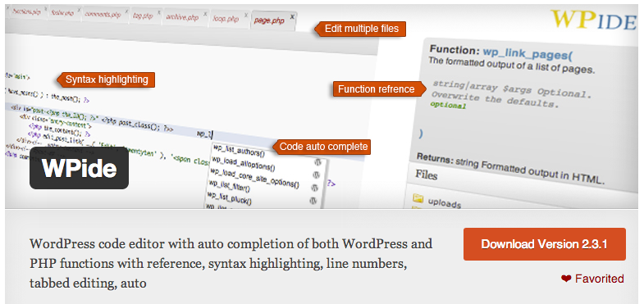Click the Favorited link
644x304 pixels.
click(x=599, y=279)
